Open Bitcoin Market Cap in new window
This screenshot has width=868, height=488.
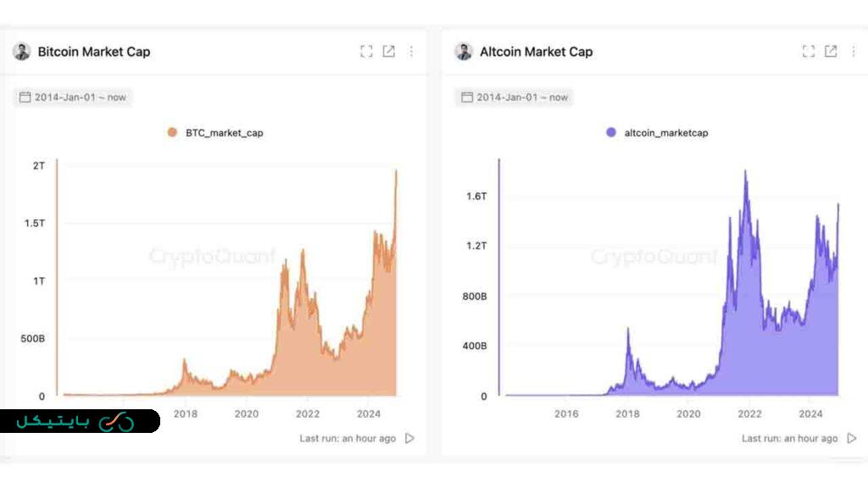pyautogui.click(x=388, y=52)
